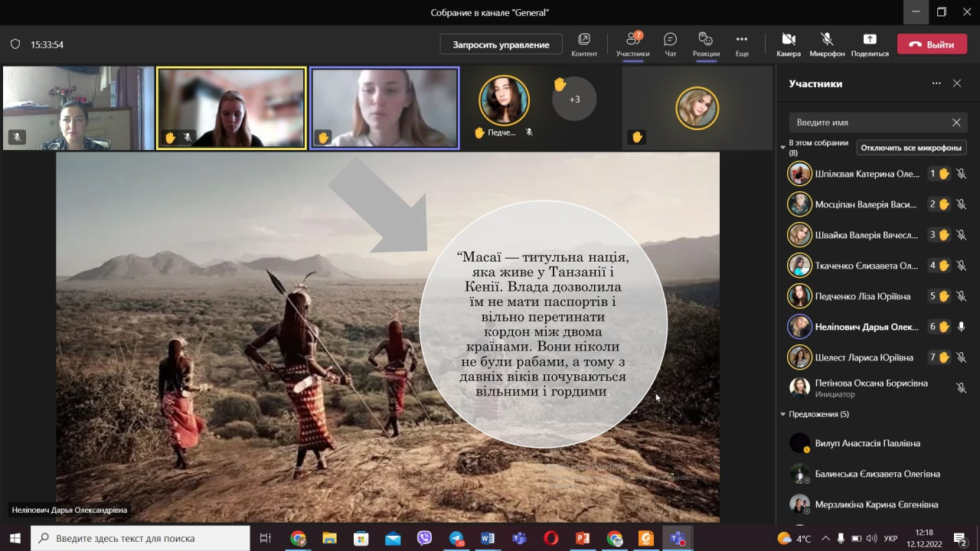980x551 pixels.
Task: Click 'Отключить все микрофоны' button
Action: [x=910, y=148]
